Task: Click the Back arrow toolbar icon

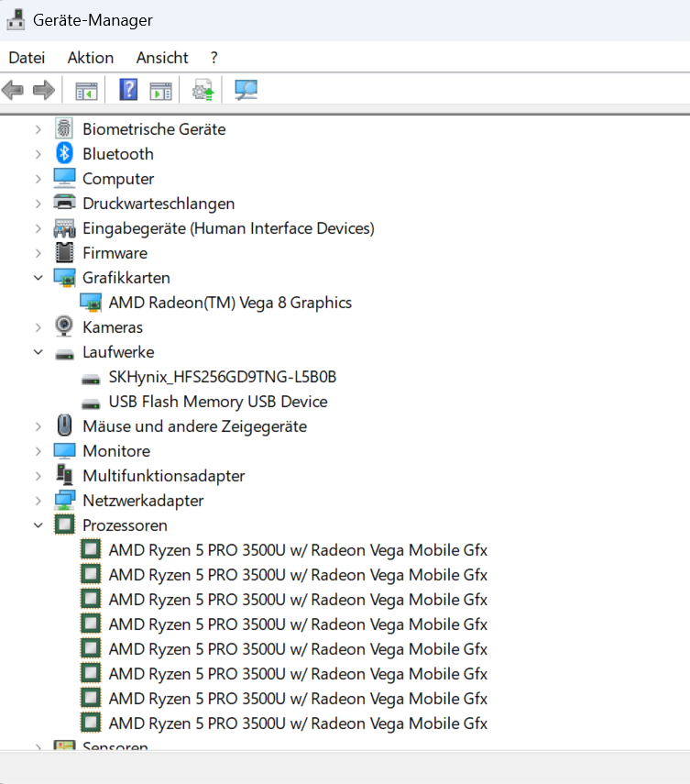Action: click(13, 91)
